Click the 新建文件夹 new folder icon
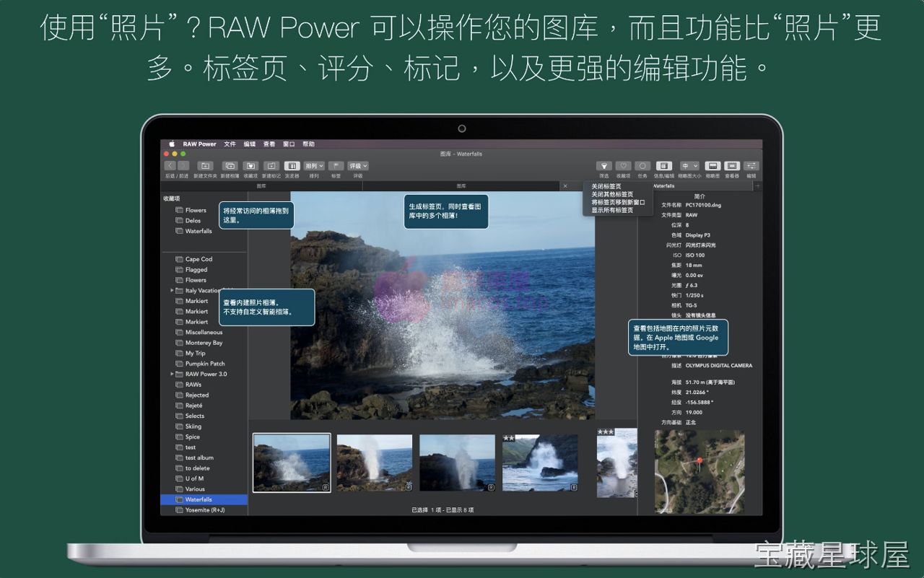 (205, 166)
